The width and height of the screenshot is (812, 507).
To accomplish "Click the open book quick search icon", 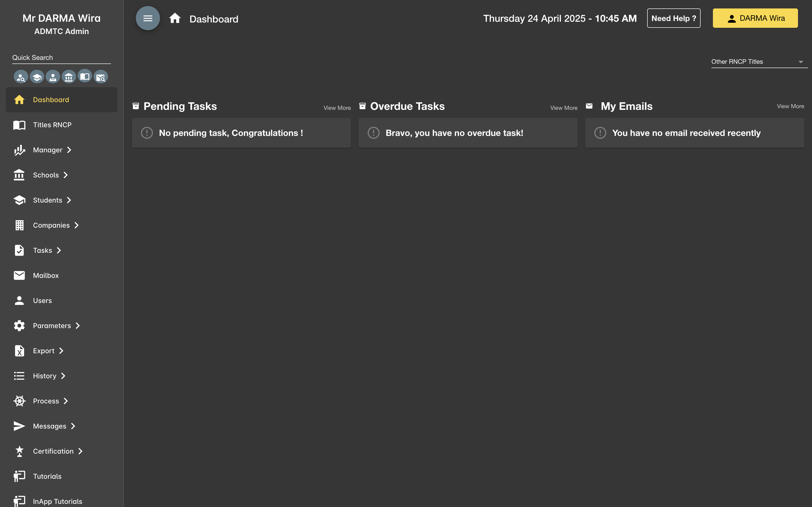I will click(85, 77).
